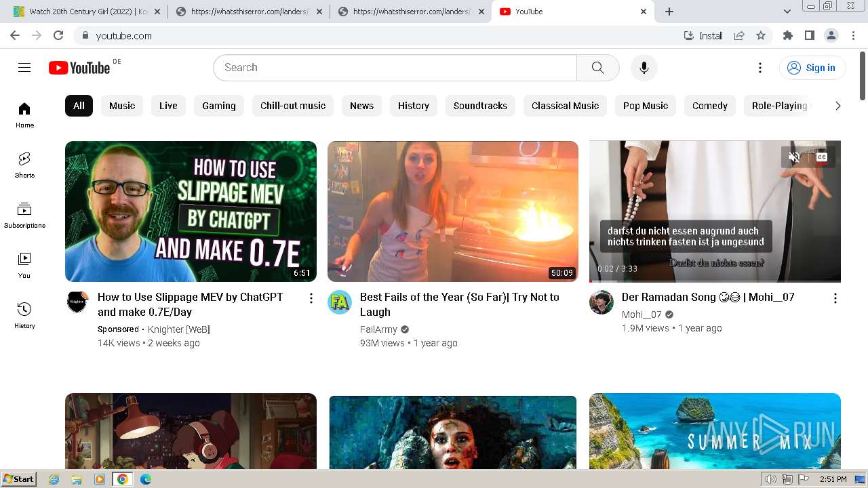Open options for the Slippage MEV video
The height and width of the screenshot is (488, 868).
[311, 298]
